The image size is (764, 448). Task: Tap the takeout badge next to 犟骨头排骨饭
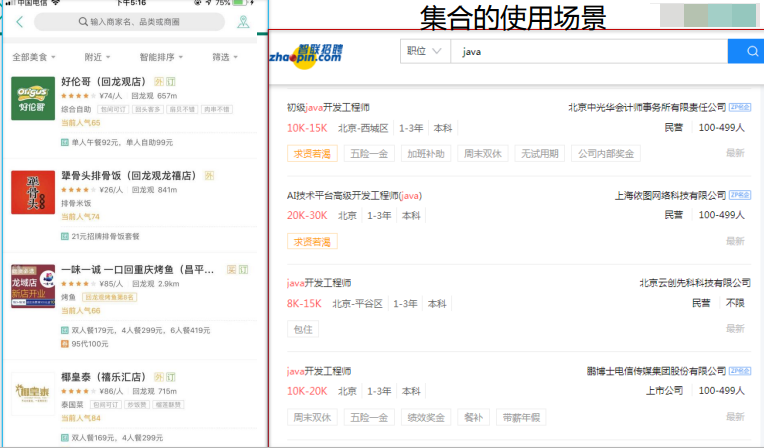click(209, 175)
